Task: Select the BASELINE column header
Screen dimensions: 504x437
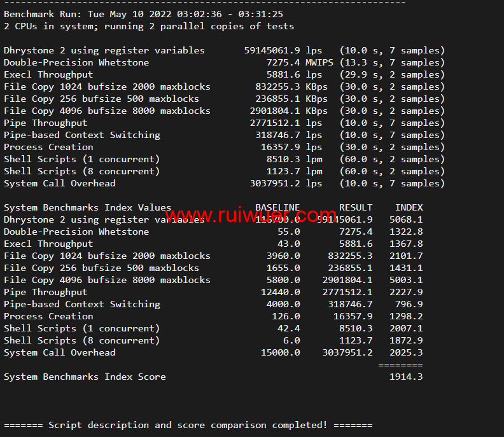Action: pos(277,207)
